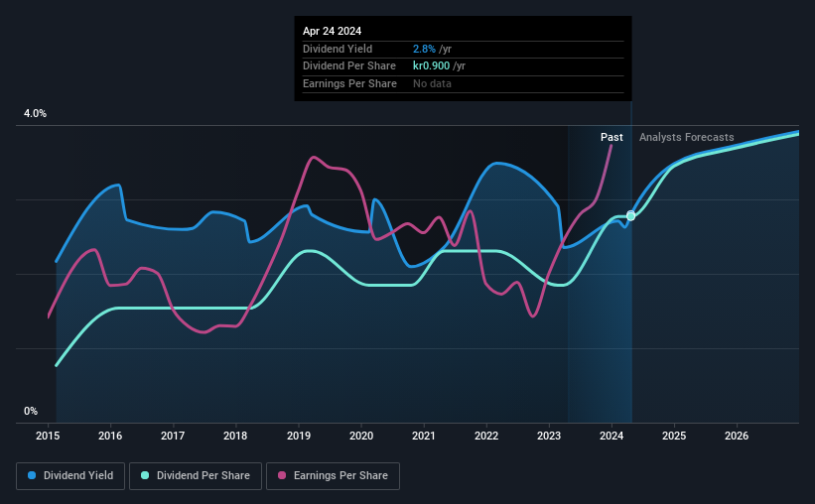Click the 2016 x-axis label
The image size is (815, 504).
110,436
